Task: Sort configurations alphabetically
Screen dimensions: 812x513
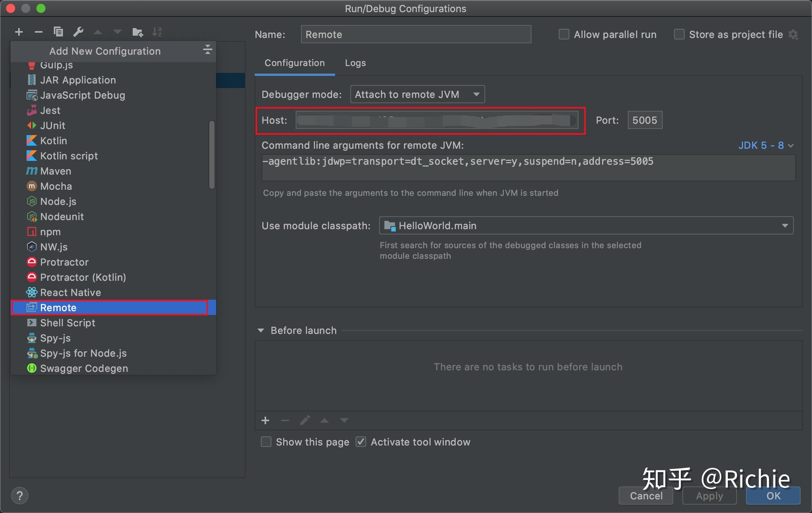Action: pos(157,32)
